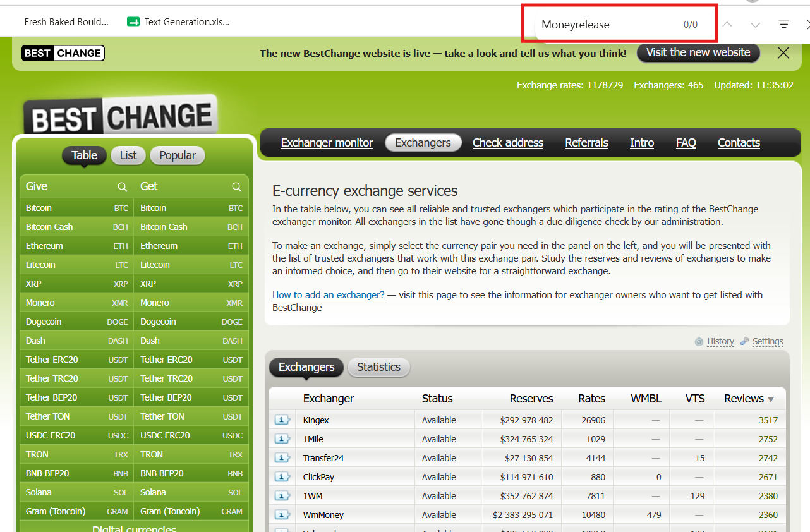Screen dimensions: 810x532
Task: Open the Exchanger monitor menu
Action: click(327, 143)
